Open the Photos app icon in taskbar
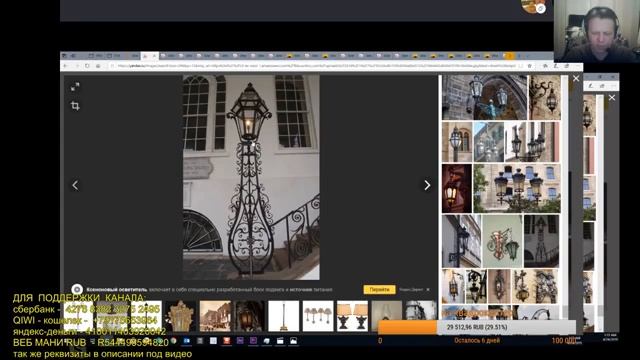The image size is (640, 360). coord(293,341)
